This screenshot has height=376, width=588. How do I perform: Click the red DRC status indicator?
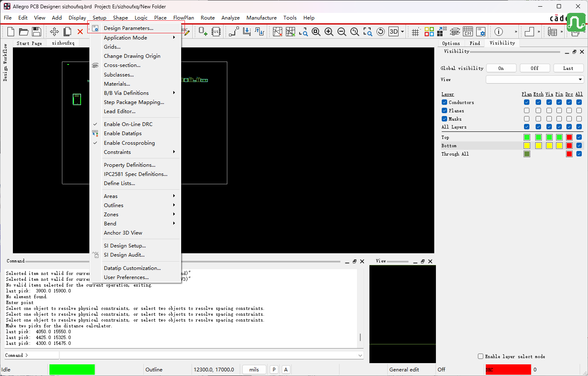508,369
